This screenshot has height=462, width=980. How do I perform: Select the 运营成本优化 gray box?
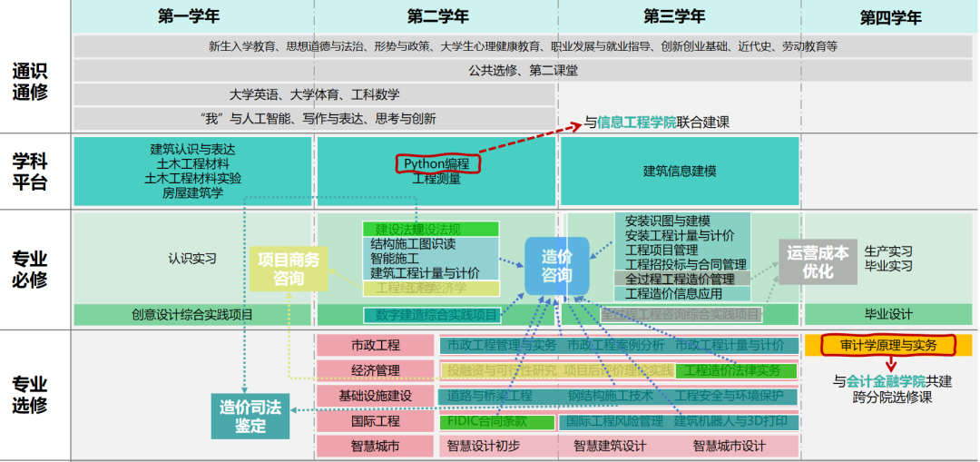818,262
